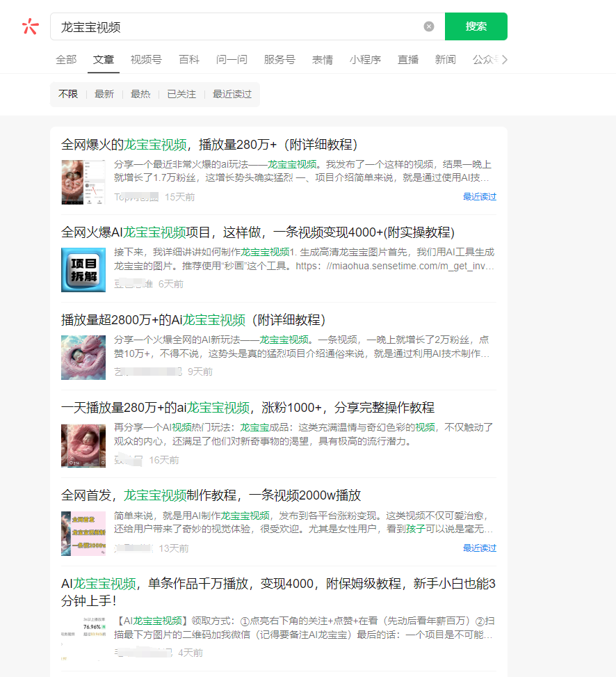
Task: Click the green 搜索 search button
Action: coord(476,26)
